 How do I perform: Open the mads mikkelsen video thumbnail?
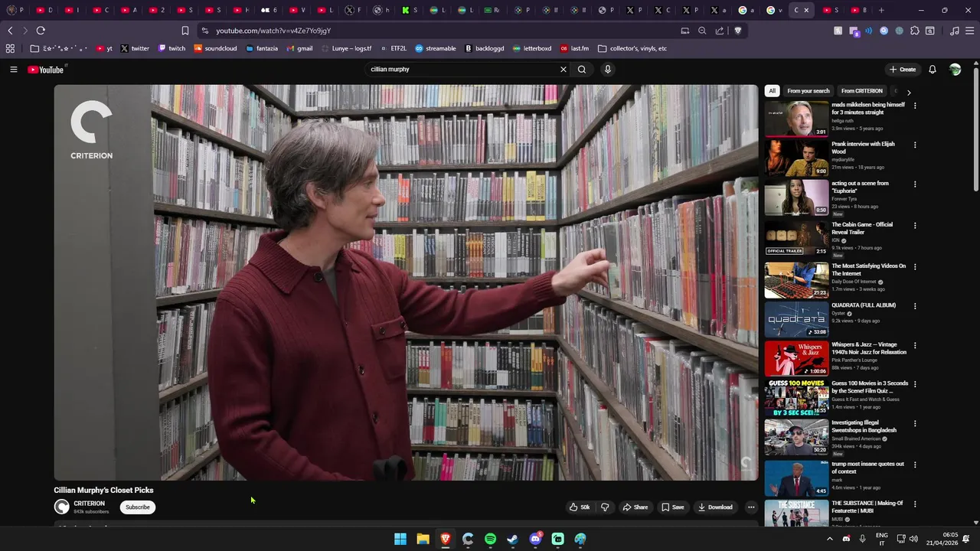[796, 119]
